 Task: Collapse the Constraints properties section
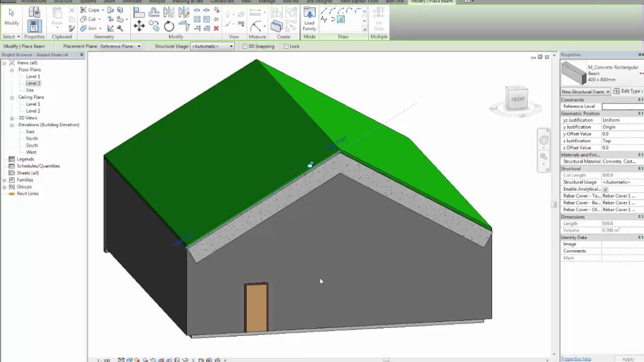pyautogui.click(x=640, y=100)
